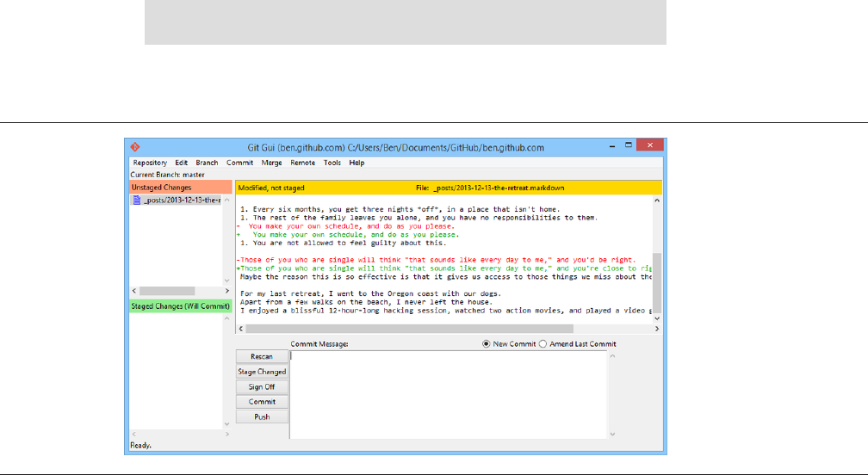The width and height of the screenshot is (868, 475).
Task: Click the unstaged list scroll down arrow
Action: coord(227,281)
